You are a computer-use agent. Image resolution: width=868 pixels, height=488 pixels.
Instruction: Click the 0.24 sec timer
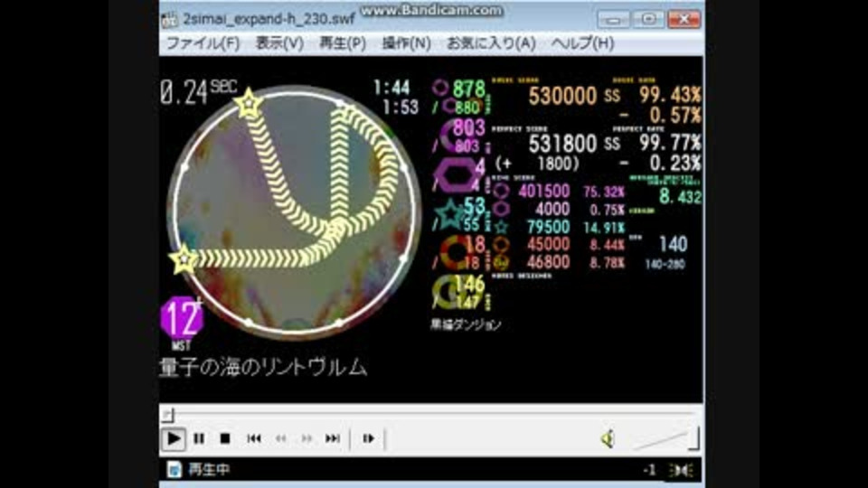click(198, 92)
